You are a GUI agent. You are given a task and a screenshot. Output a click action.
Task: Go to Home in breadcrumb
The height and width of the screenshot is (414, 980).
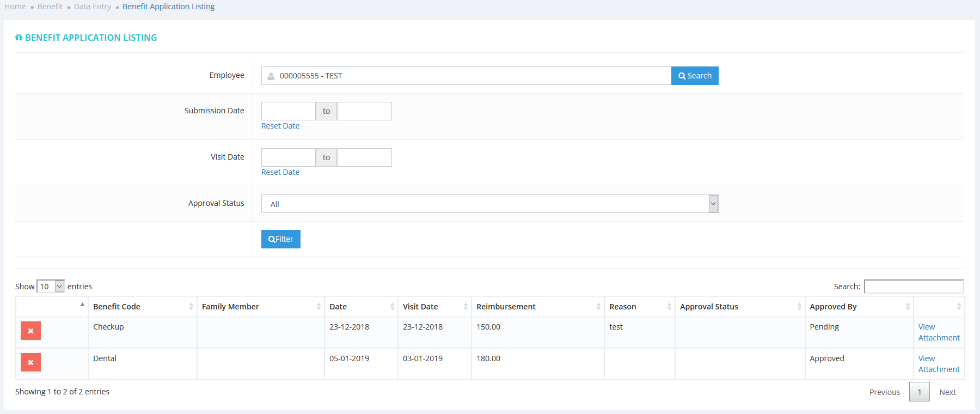(15, 7)
